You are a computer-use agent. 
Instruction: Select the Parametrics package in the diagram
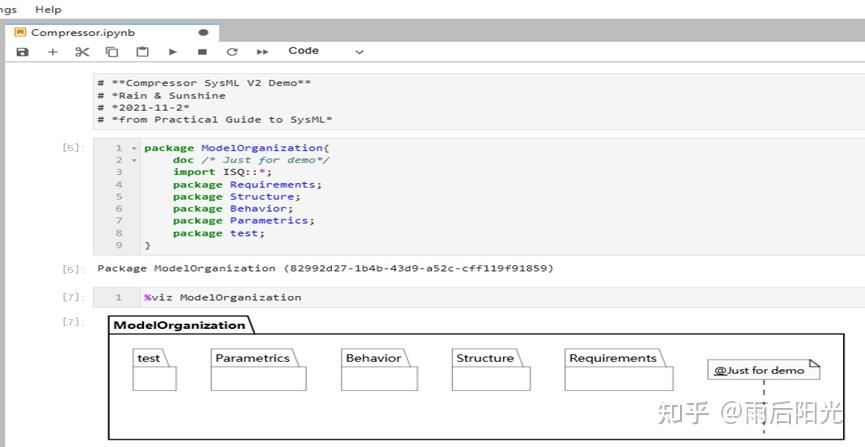point(258,370)
